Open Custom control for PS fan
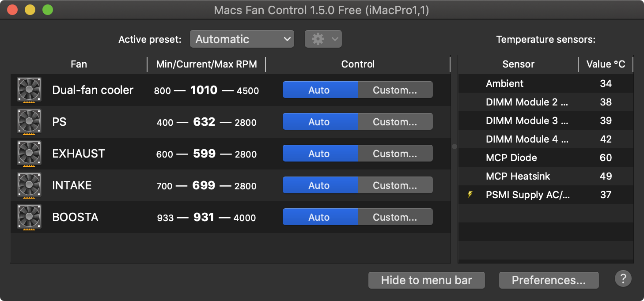The height and width of the screenshot is (301, 644). (395, 122)
